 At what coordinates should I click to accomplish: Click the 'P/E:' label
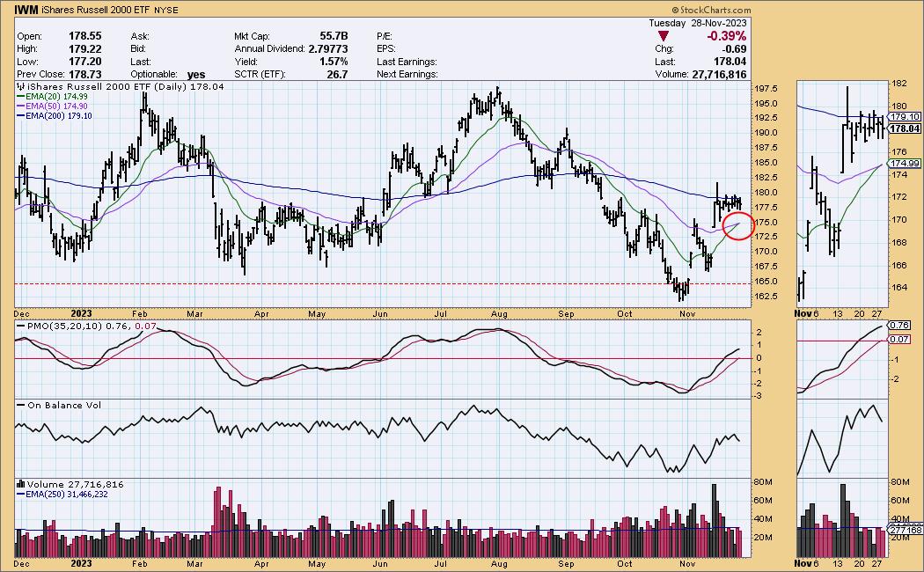point(385,37)
